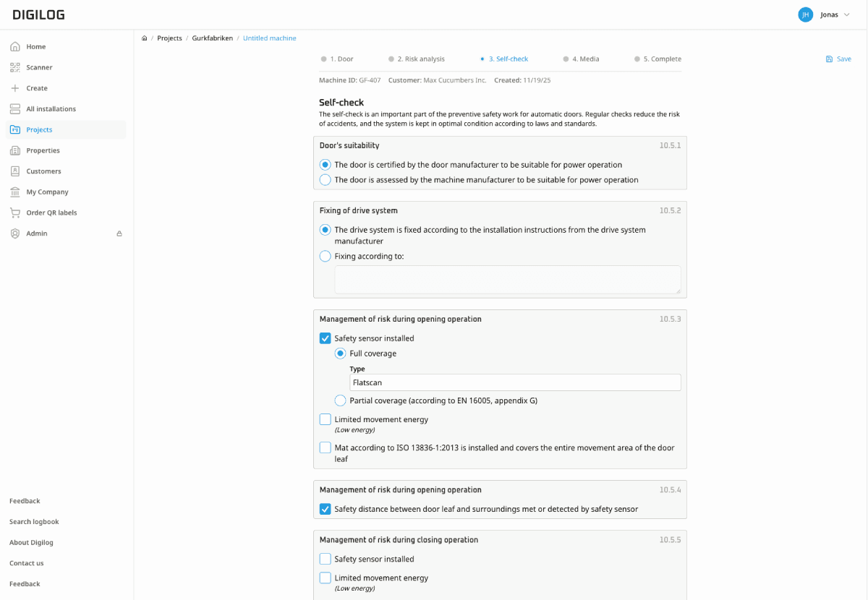Go to step 2 Risk analysis

pyautogui.click(x=417, y=59)
